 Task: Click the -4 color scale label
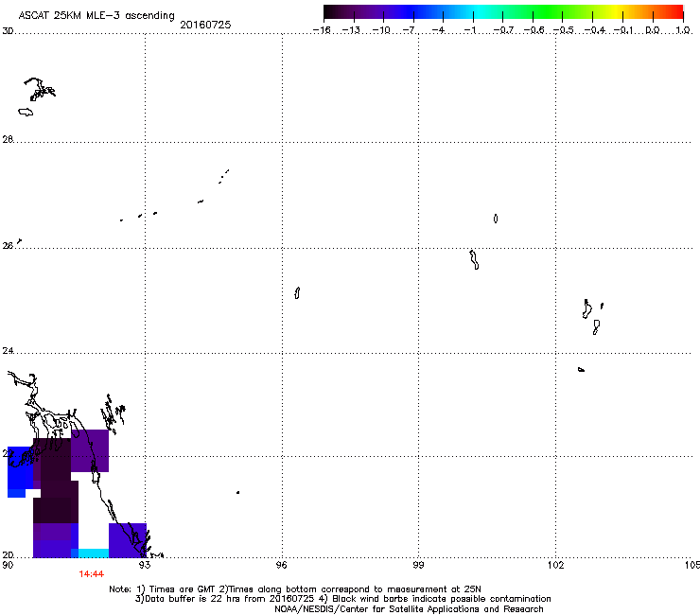[x=439, y=30]
